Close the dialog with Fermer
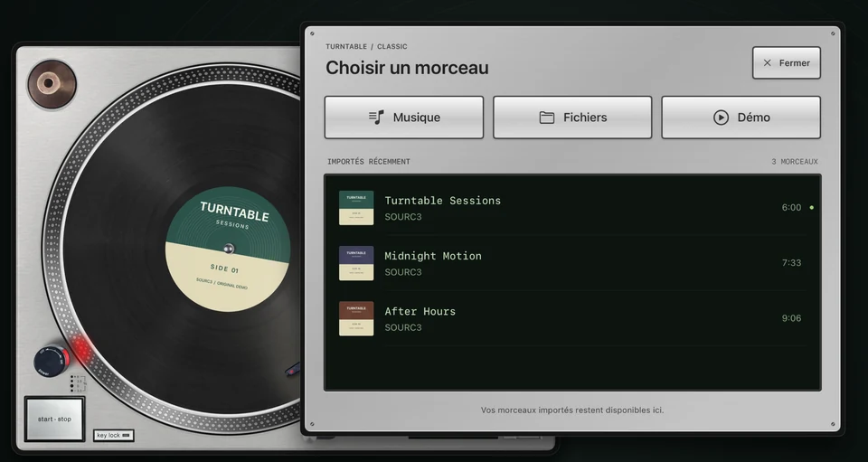 click(786, 62)
